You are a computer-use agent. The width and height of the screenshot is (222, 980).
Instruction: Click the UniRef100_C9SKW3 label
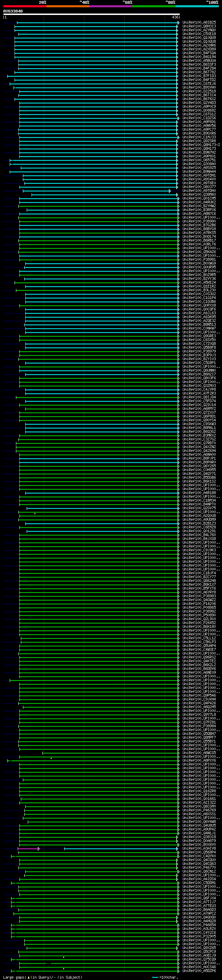199,424
